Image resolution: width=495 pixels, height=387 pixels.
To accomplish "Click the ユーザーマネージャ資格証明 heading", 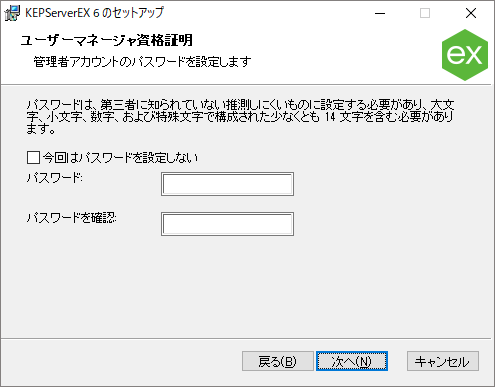I will 107,41.
